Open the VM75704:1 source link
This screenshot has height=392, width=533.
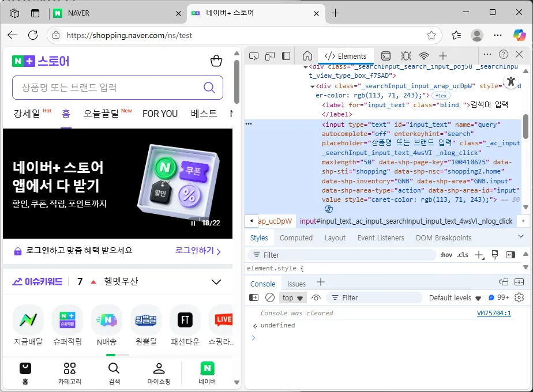(x=494, y=313)
